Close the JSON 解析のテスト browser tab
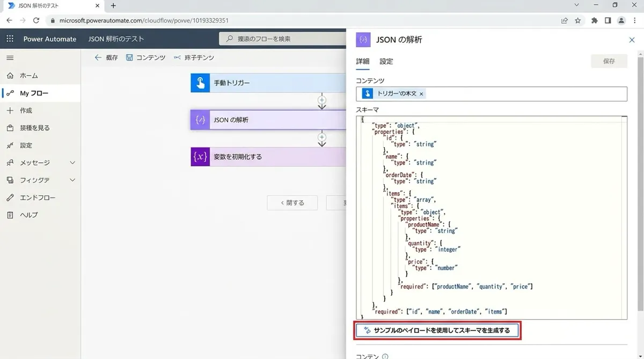This screenshot has height=359, width=644. [97, 5]
